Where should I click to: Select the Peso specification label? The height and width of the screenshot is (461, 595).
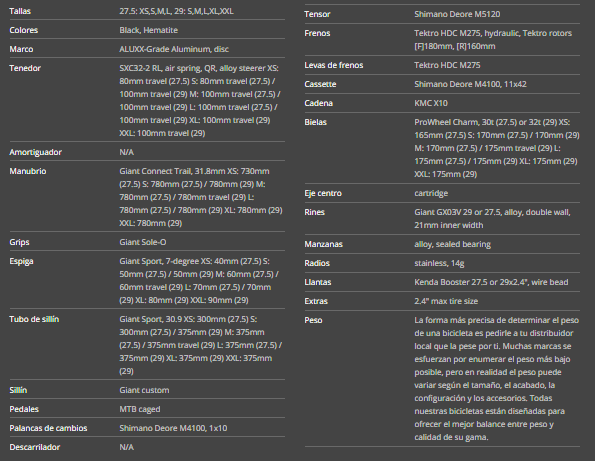click(313, 320)
